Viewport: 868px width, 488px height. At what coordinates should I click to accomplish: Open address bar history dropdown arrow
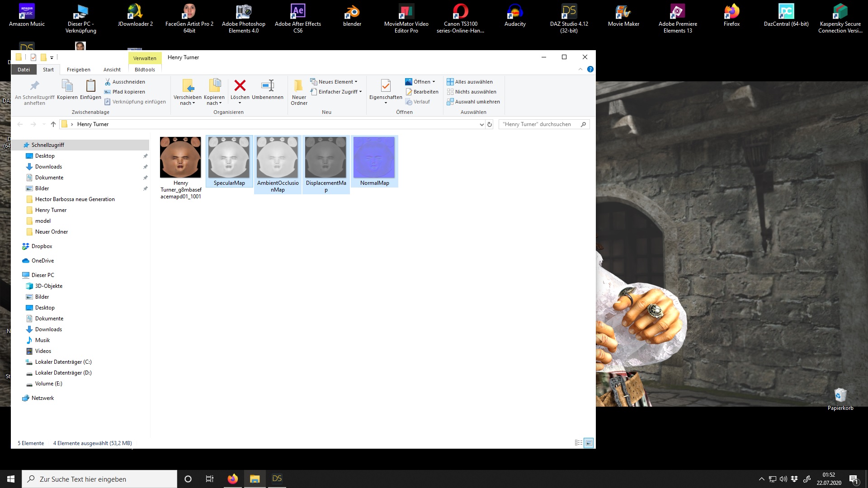click(481, 124)
